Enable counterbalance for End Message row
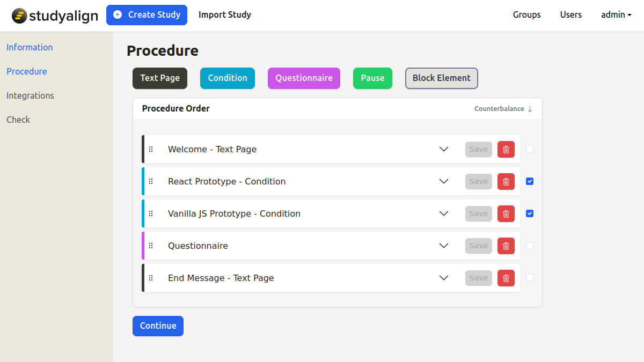The image size is (644, 362). point(530,278)
